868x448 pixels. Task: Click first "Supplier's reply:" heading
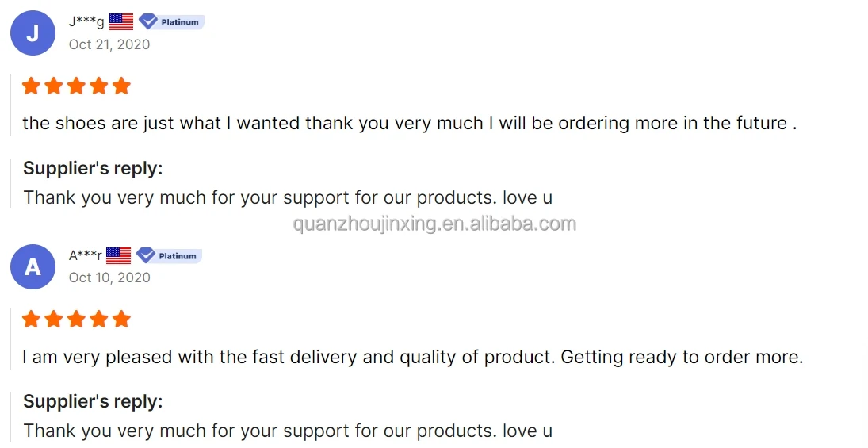click(93, 168)
